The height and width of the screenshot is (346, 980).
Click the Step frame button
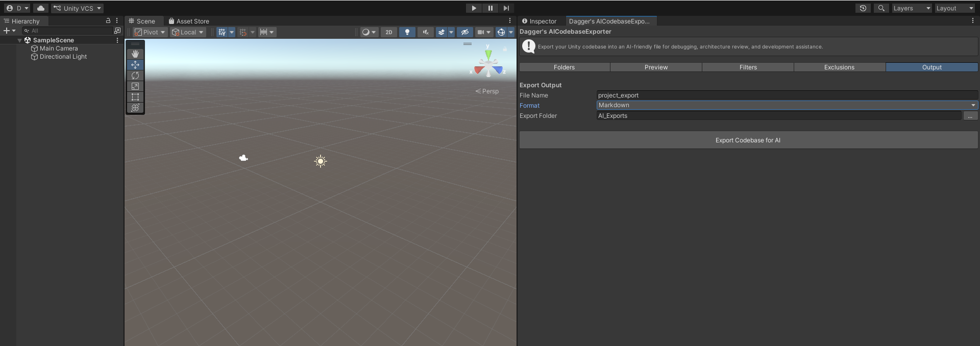tap(506, 8)
